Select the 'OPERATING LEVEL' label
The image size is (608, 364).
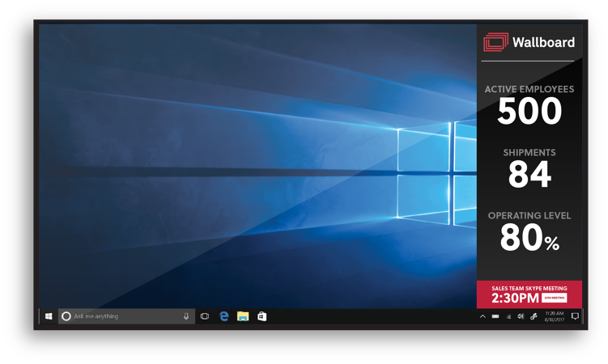click(529, 216)
